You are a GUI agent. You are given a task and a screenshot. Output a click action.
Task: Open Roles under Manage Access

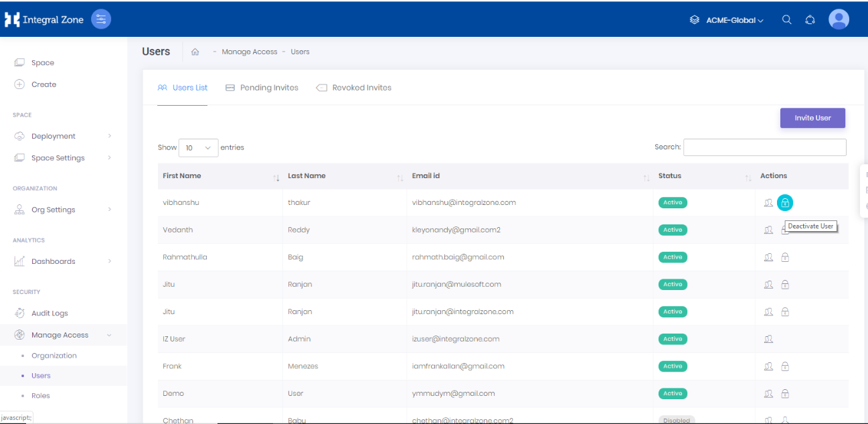(x=41, y=396)
